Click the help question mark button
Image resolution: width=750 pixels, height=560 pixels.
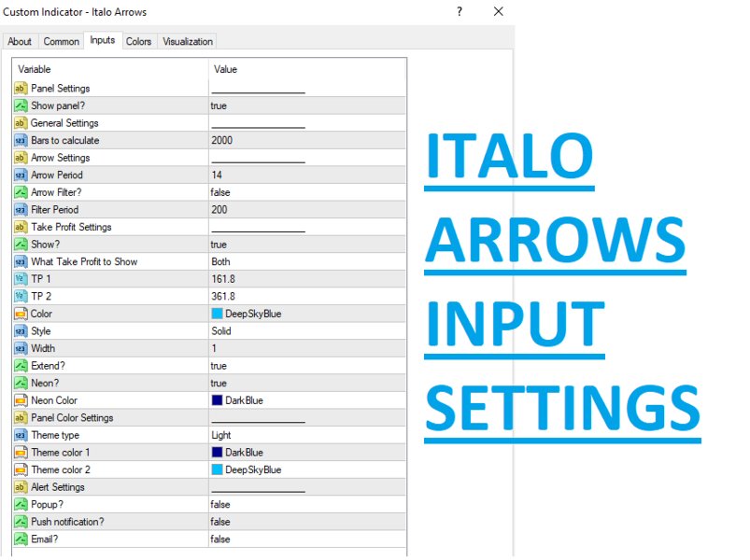coord(460,11)
